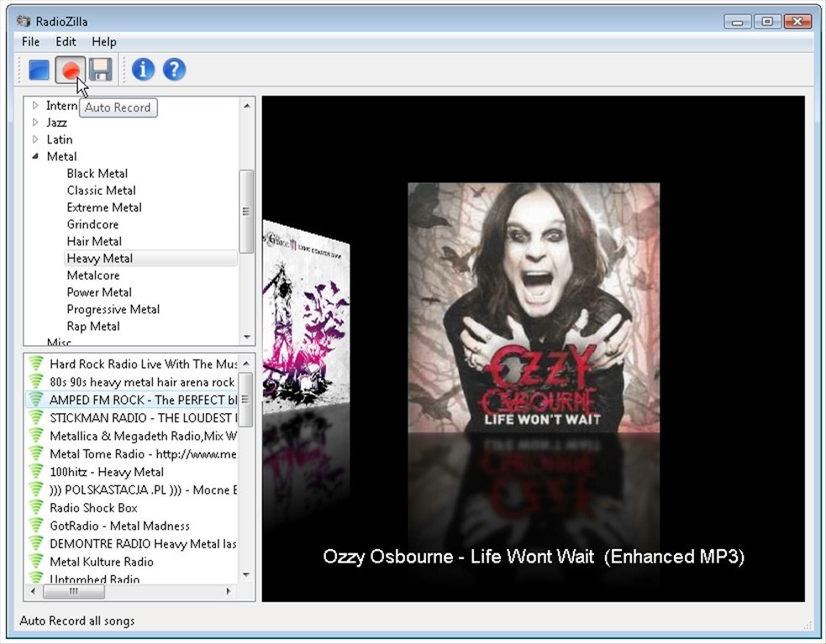Viewport: 826px width, 644px height.
Task: Click genre tree scrollbar up arrow
Action: 246,105
